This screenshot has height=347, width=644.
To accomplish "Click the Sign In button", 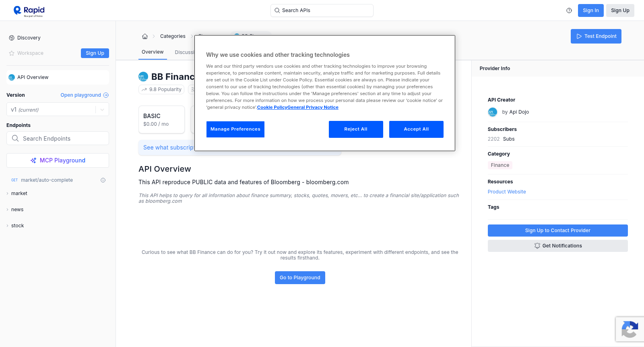I will click(x=590, y=10).
